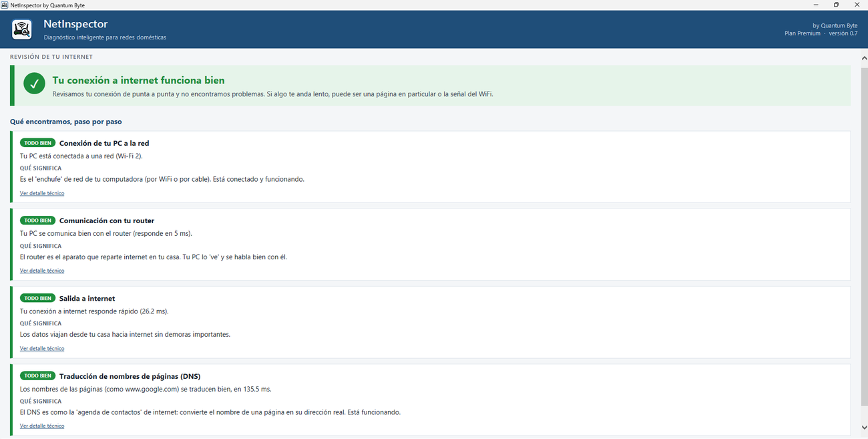Image resolution: width=868 pixels, height=439 pixels.
Task: Click the tagline "Diagnóstico inteligente para redes domésticas"
Action: 105,37
